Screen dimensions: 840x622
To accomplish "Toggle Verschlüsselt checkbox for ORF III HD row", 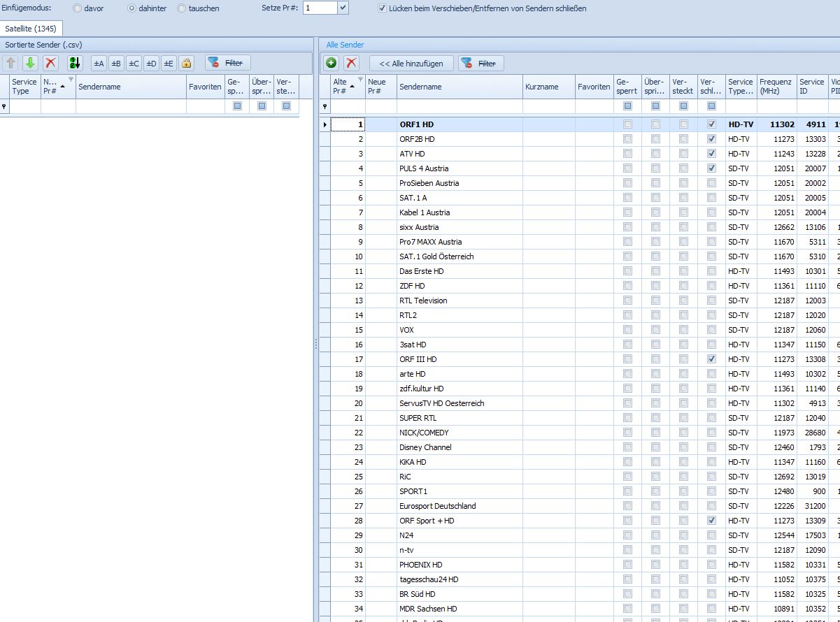I will coord(711,359).
